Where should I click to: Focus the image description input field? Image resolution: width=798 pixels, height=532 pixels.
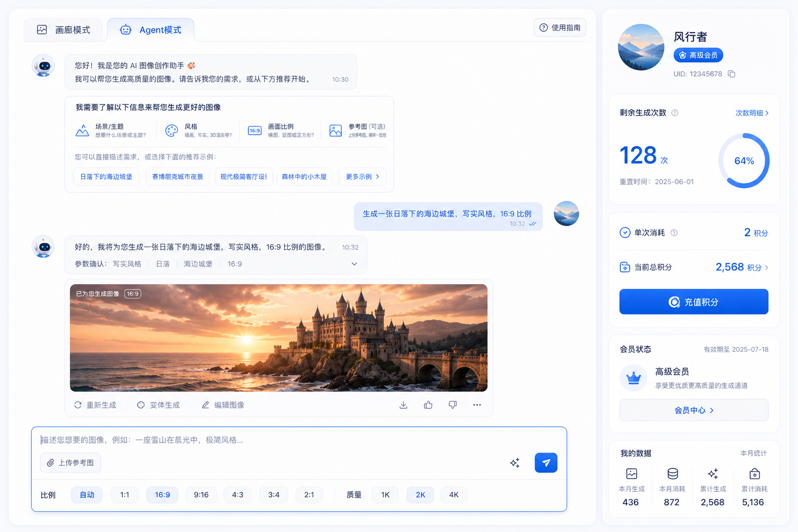(x=299, y=440)
